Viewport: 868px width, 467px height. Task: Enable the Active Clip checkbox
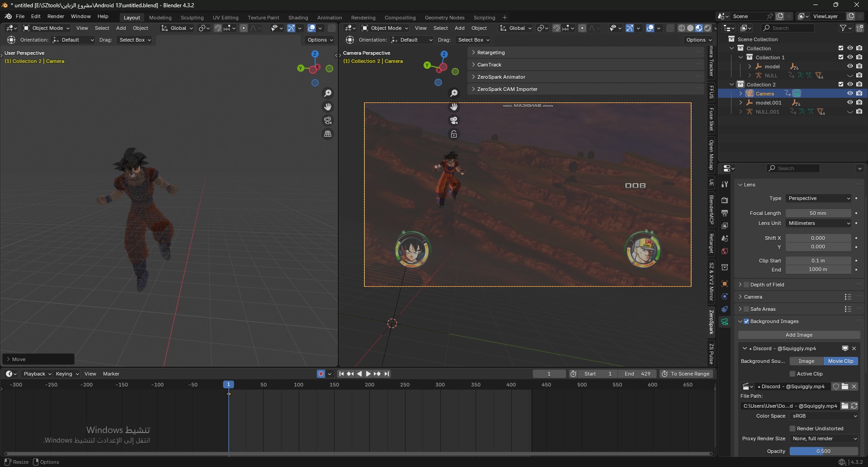(x=793, y=374)
